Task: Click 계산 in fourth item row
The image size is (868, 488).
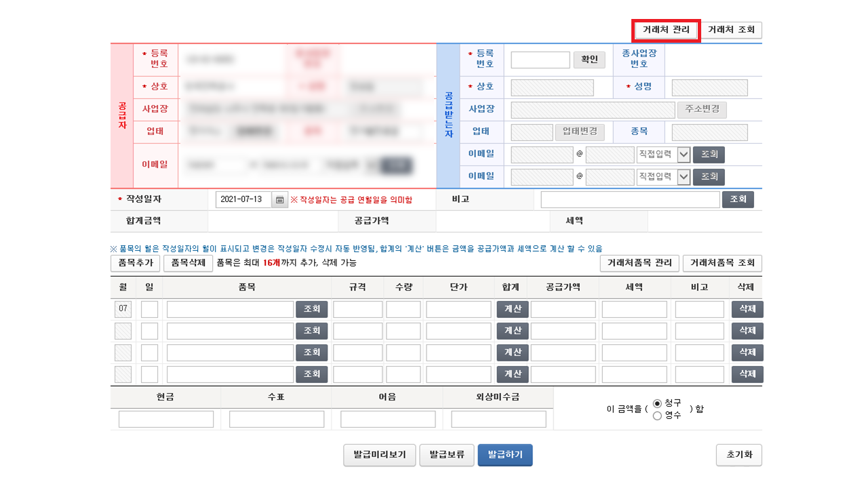Action: 513,374
